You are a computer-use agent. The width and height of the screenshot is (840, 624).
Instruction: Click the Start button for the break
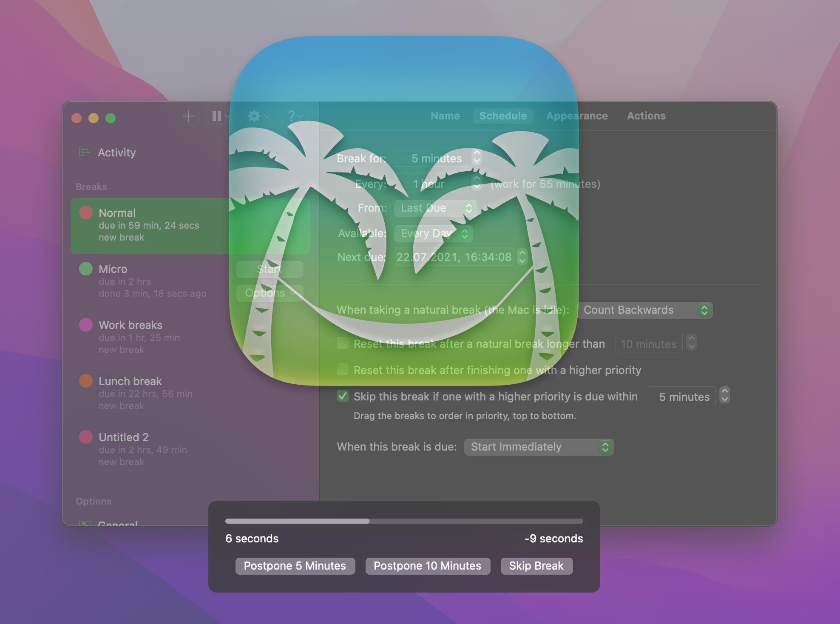click(270, 269)
